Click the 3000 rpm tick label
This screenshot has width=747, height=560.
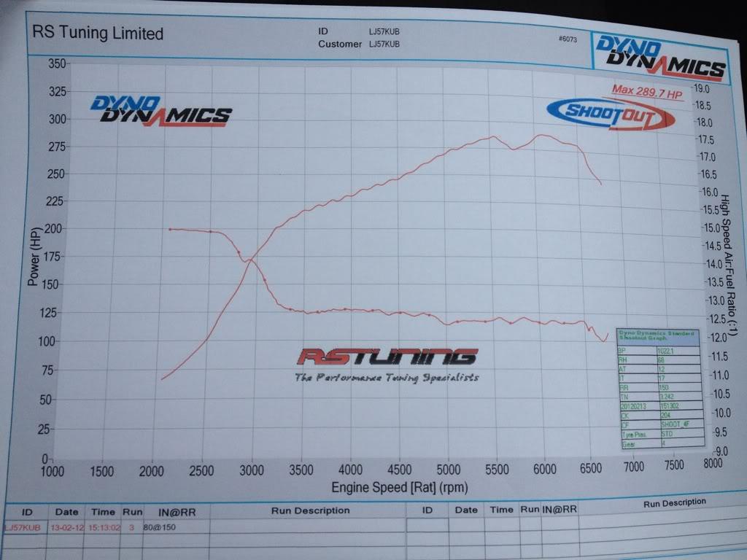click(252, 470)
